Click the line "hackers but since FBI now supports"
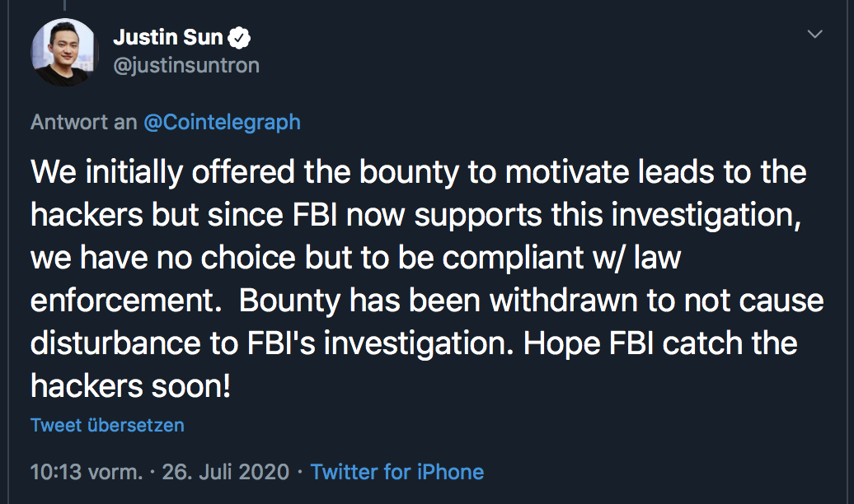Screen dimensions: 854x504 click(x=417, y=214)
